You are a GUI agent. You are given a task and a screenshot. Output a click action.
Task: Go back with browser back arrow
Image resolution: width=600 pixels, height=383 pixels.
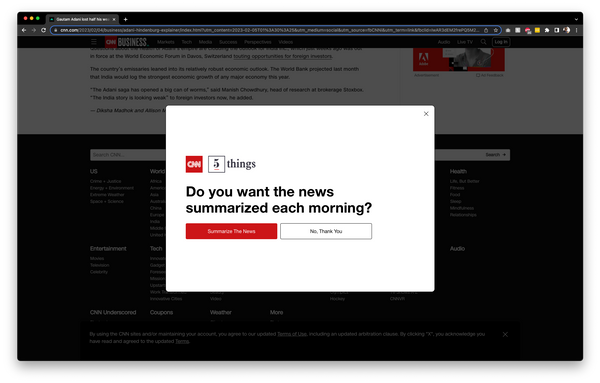[x=24, y=30]
